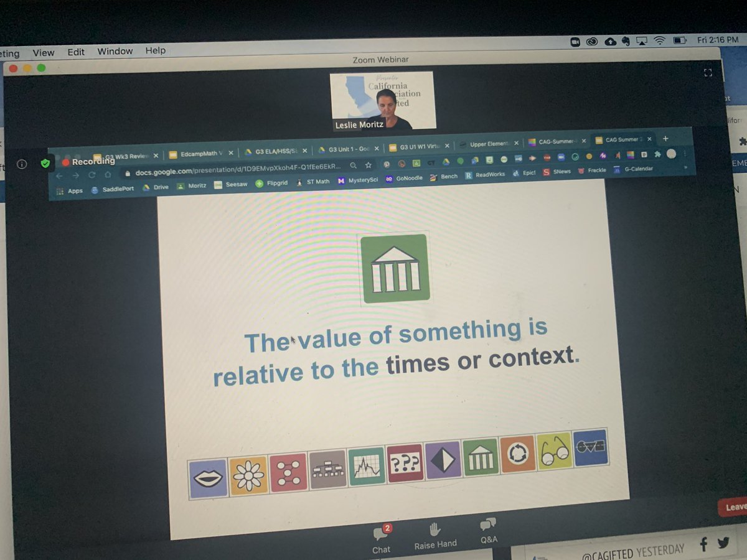Screen dimensions: 747x560
Task: Switch to G3 ELA/HSS browser tab
Action: click(x=276, y=151)
